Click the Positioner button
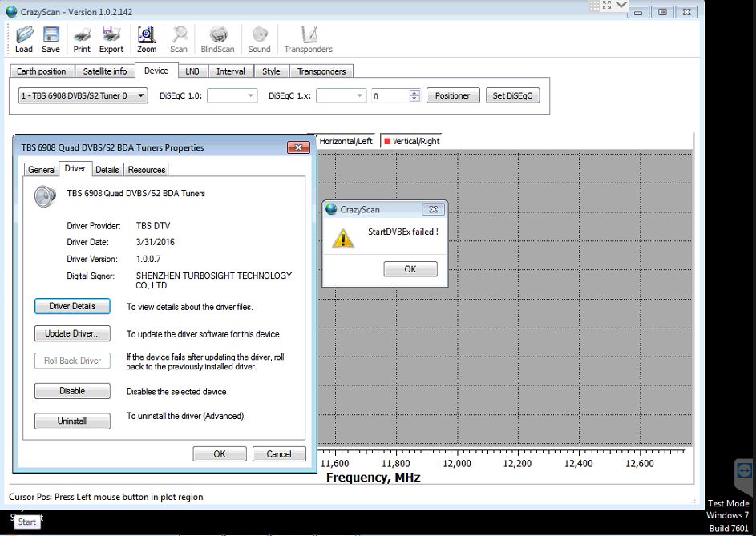Image resolution: width=756 pixels, height=536 pixels. pyautogui.click(x=453, y=95)
